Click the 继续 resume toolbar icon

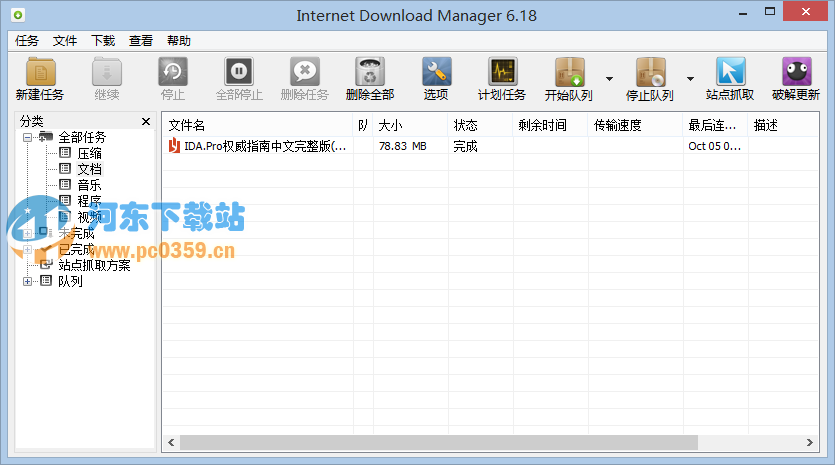107,72
